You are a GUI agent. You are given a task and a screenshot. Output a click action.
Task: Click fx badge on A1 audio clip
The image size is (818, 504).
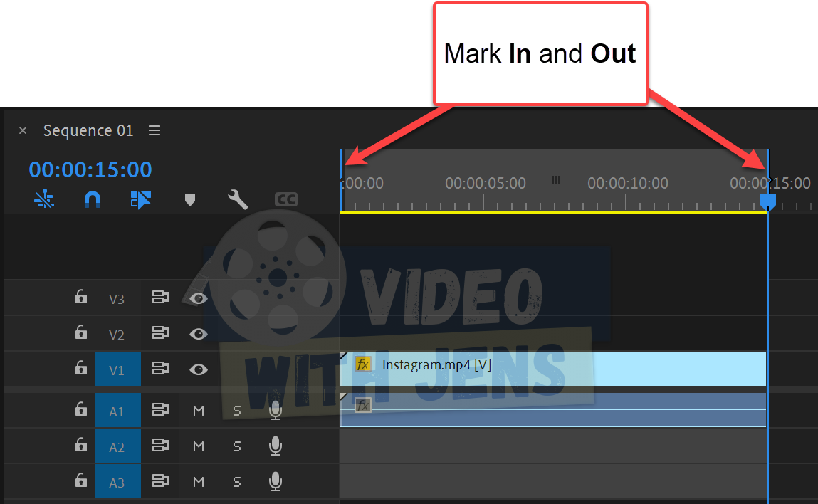point(362,405)
